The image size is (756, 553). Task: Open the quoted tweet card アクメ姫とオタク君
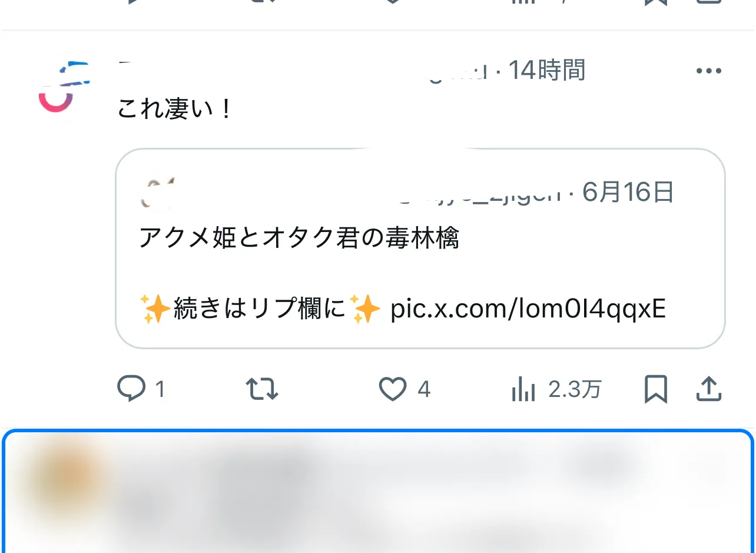click(420, 249)
